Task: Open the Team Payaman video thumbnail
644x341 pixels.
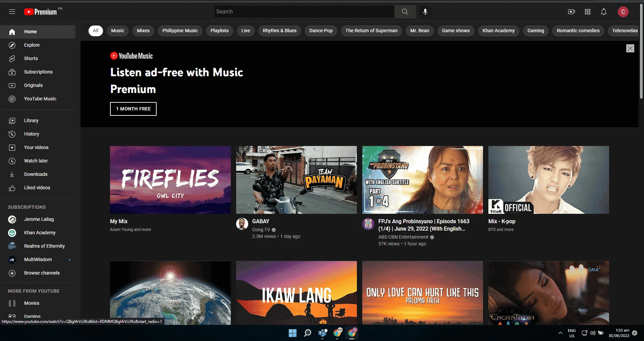Action: click(x=297, y=180)
